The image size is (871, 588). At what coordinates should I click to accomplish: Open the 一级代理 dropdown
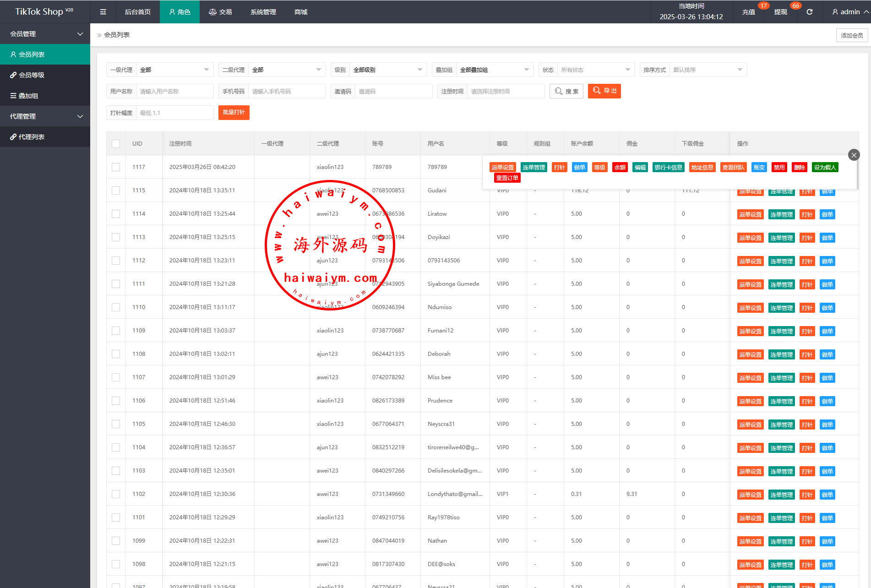174,70
